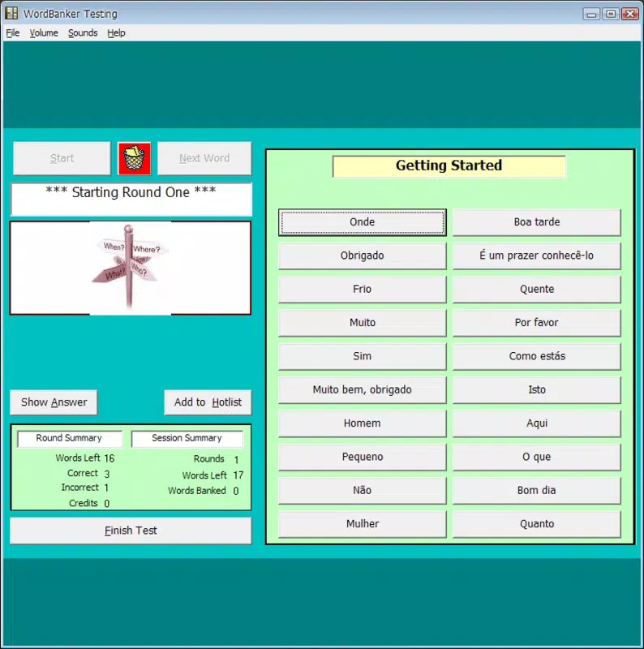
Task: Maximize the WordBanker Testing window
Action: [611, 14]
